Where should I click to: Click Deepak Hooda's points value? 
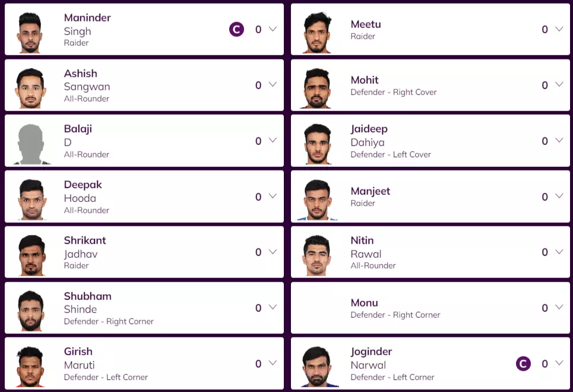258,197
